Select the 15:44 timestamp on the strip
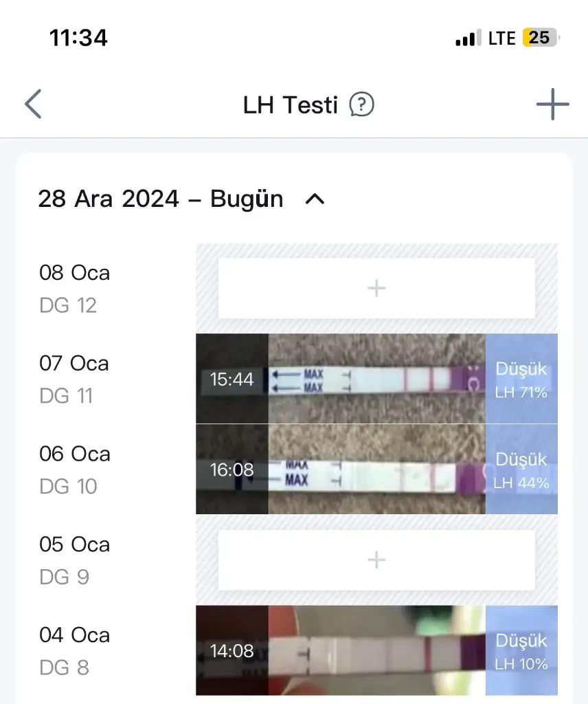The image size is (588, 704). 231,379
